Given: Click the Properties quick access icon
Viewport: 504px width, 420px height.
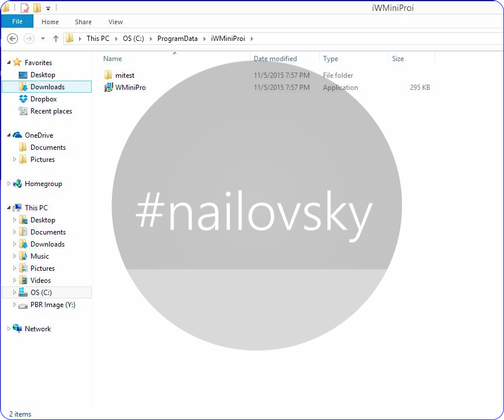Looking at the screenshot, I should (25, 8).
